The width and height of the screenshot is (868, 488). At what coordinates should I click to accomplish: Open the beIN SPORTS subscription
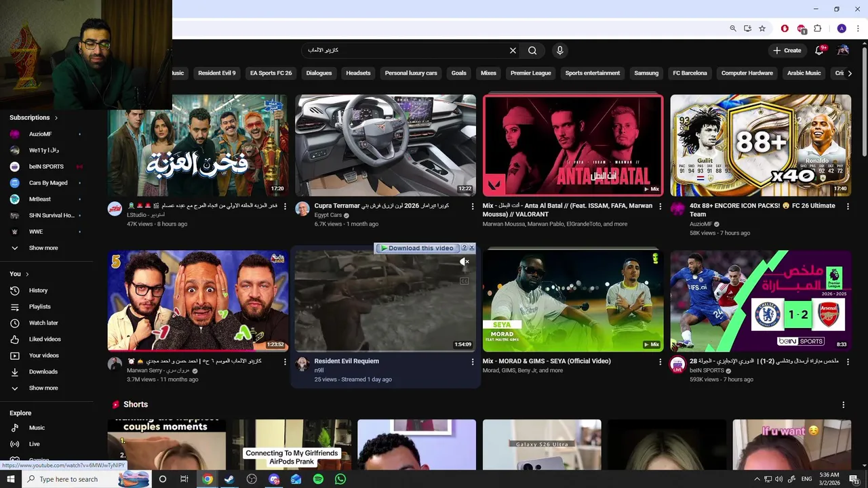(46, 167)
